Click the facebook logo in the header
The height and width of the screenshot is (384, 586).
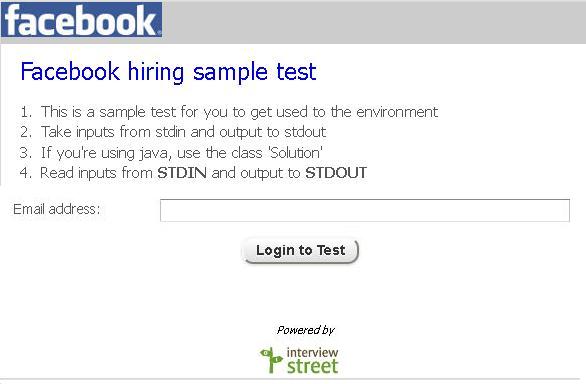pyautogui.click(x=81, y=19)
